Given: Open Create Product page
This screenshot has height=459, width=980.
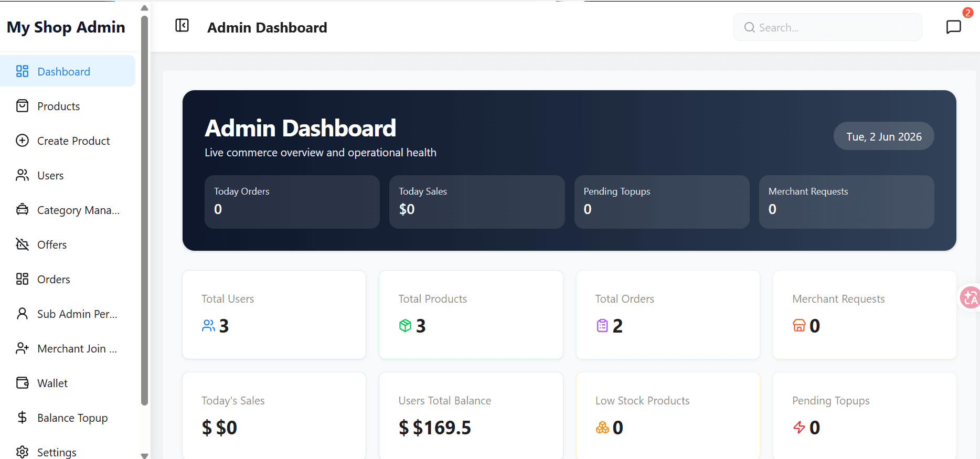Looking at the screenshot, I should 68,141.
